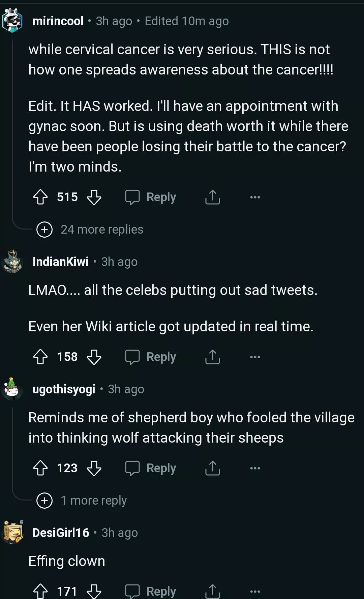Reply to ugothisyogi's comment
364x599 pixels.
[151, 468]
